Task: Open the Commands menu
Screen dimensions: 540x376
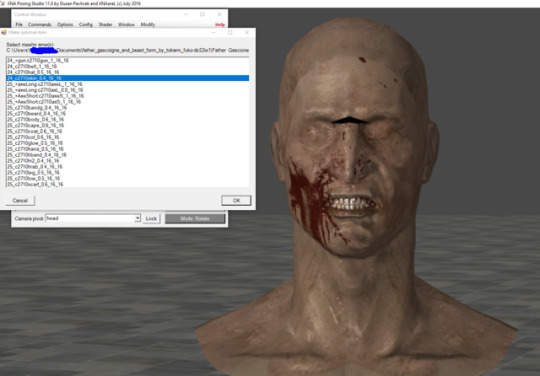Action: click(x=40, y=24)
